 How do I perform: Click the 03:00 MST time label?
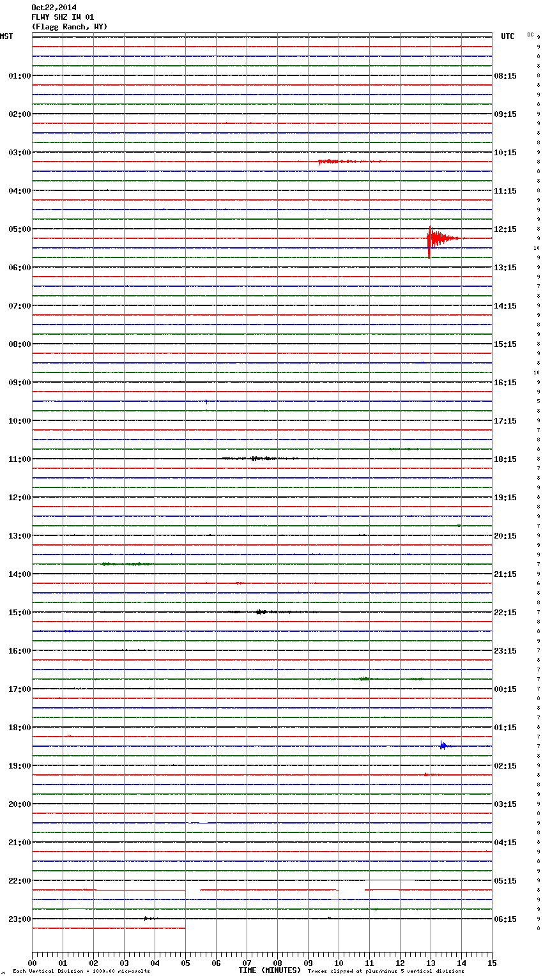point(20,153)
